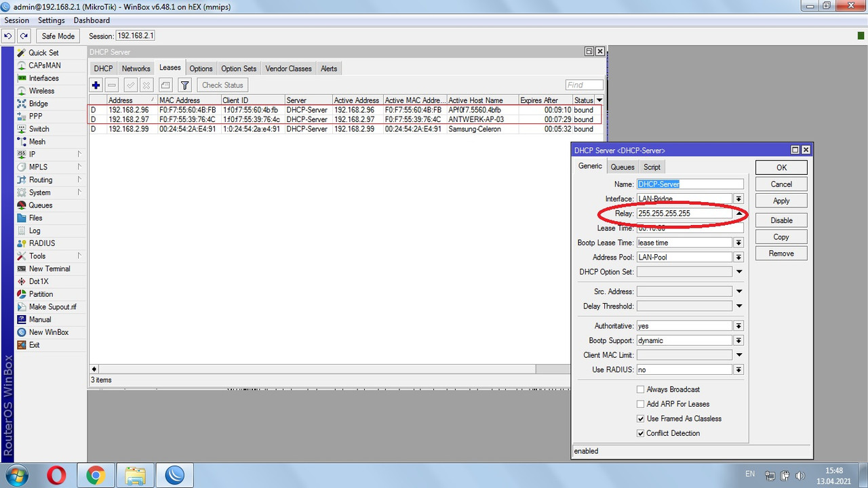Open the Settings menu
Viewport: 868px width, 488px height.
(52, 20)
